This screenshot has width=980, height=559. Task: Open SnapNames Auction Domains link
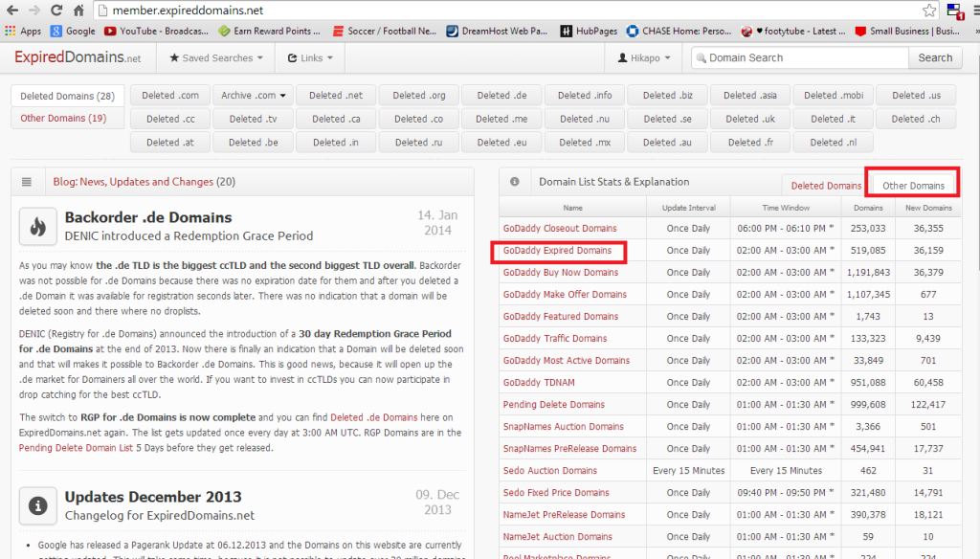(x=563, y=427)
